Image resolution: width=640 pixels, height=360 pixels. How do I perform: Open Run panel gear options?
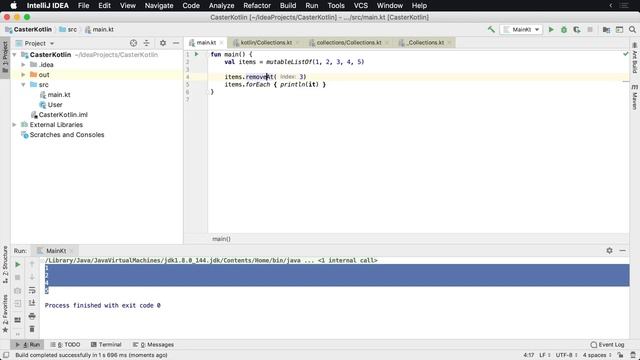click(x=609, y=251)
